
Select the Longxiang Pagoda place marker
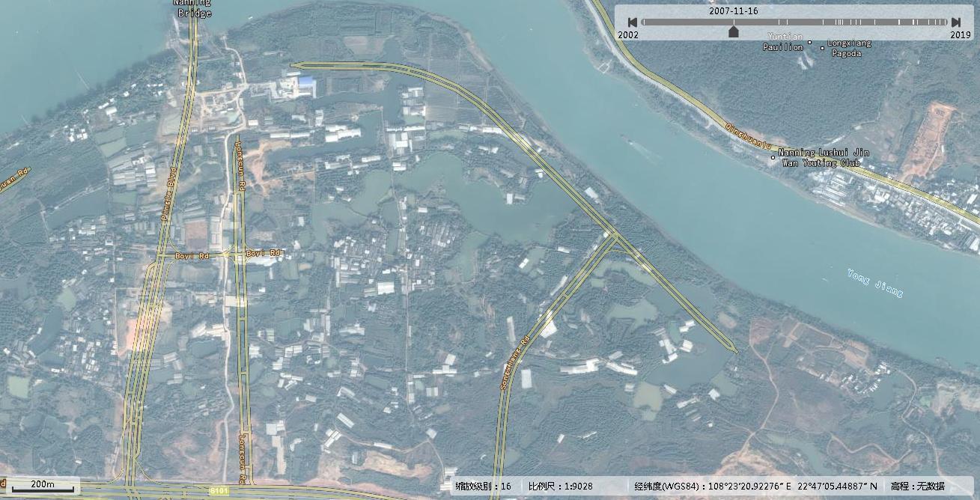[822, 48]
